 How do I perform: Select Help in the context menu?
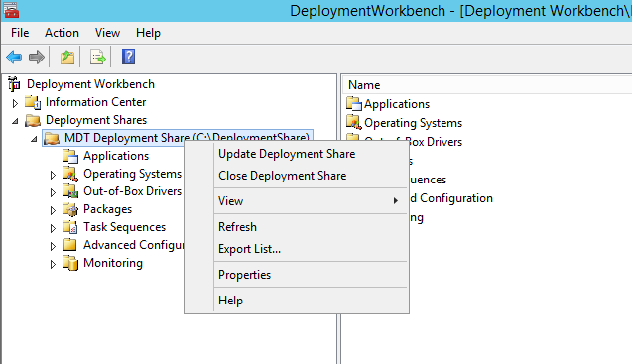tap(311, 301)
